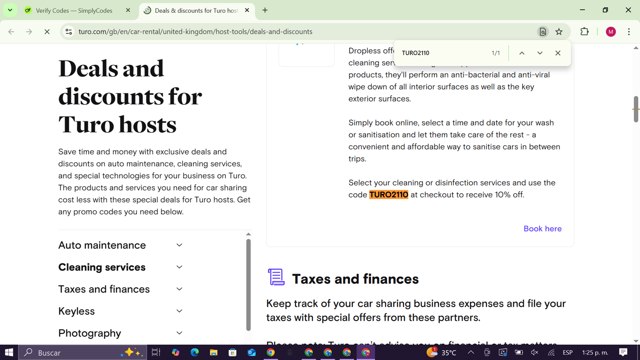Open the Windows Start menu
Screen dimensions: 640x360
[x=9, y=352]
